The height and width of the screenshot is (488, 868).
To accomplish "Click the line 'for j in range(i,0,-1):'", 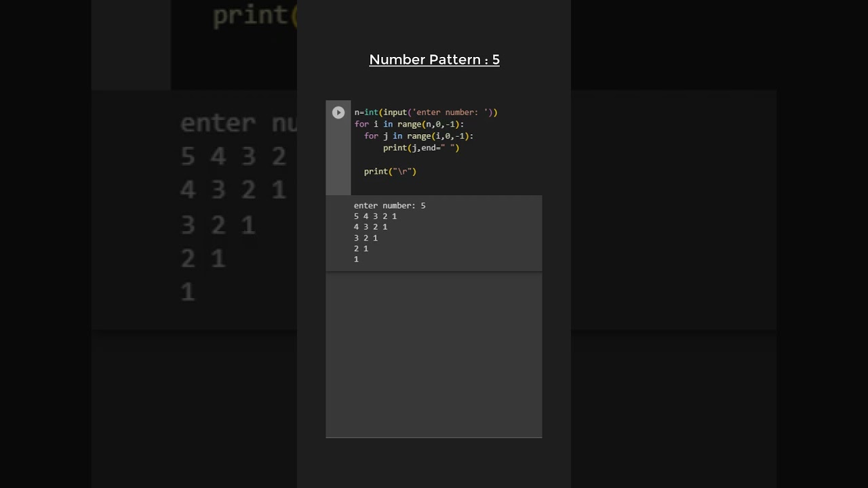I will (418, 136).
